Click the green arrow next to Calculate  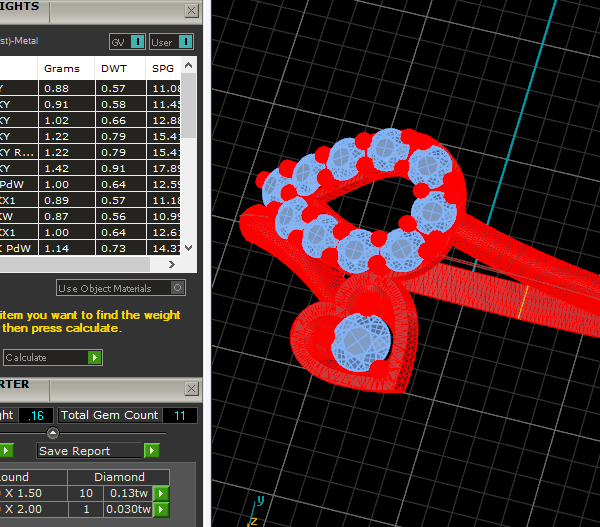[x=95, y=357]
